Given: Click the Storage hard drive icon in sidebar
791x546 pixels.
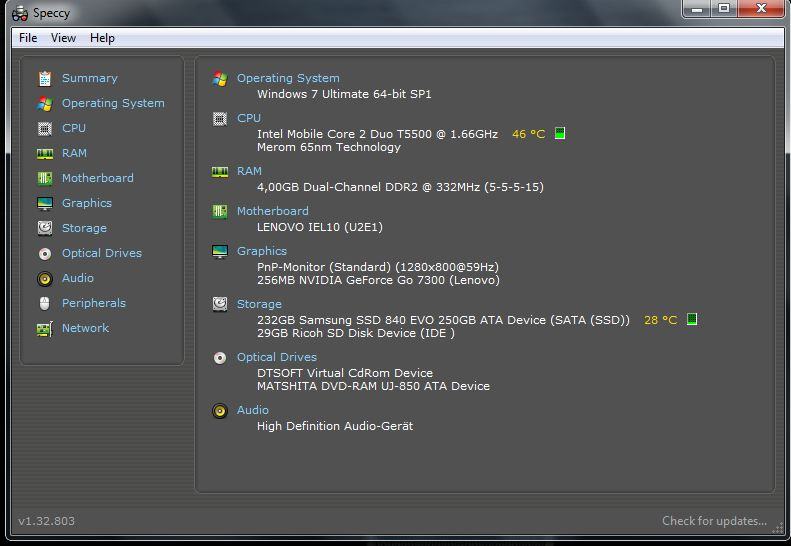Looking at the screenshot, I should click(x=45, y=228).
